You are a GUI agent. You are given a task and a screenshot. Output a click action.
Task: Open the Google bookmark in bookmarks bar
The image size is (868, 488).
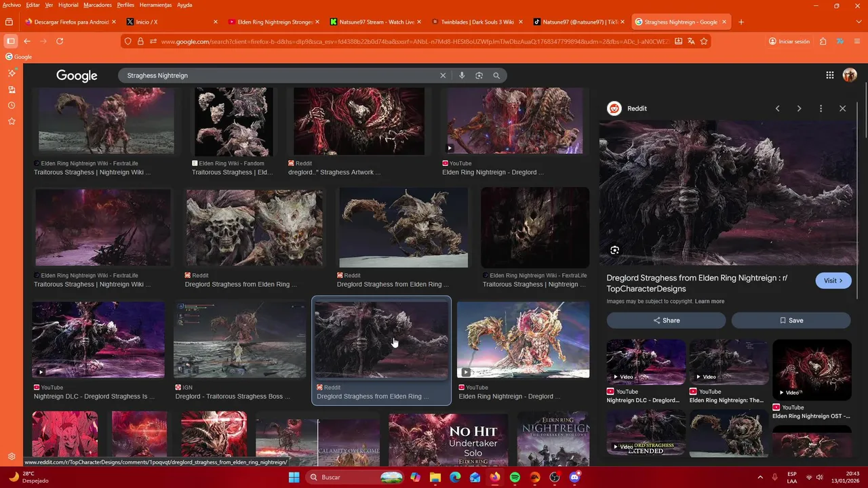click(19, 57)
